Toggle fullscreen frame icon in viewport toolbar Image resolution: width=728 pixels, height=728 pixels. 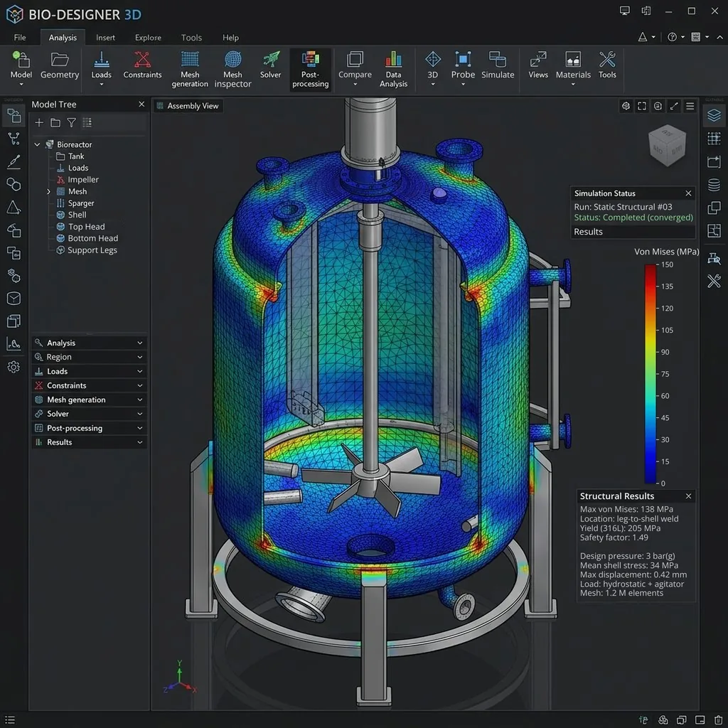(x=642, y=107)
